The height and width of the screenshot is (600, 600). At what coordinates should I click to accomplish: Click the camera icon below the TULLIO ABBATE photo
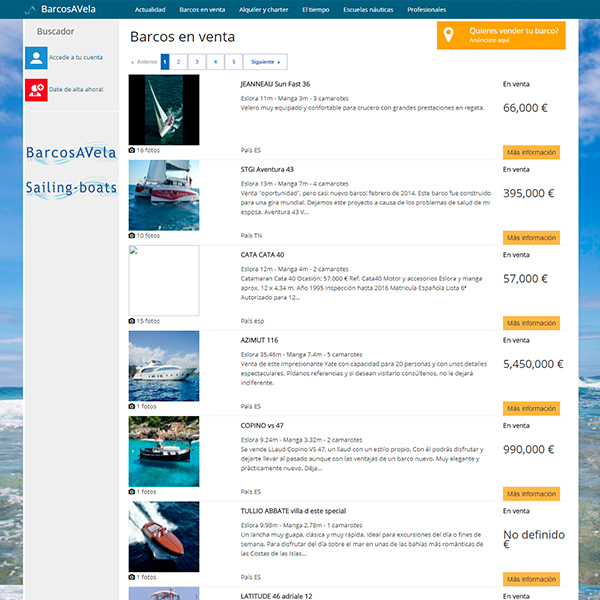132,577
